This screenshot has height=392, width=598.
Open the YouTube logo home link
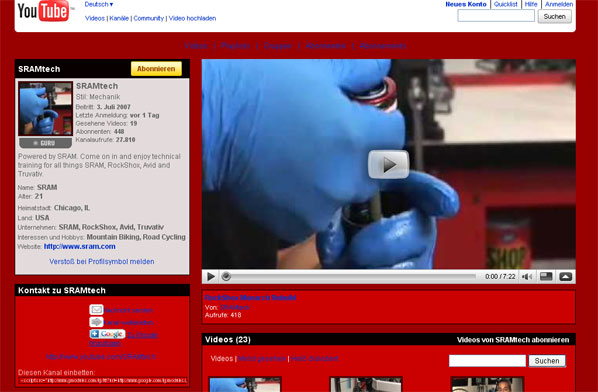[x=44, y=11]
